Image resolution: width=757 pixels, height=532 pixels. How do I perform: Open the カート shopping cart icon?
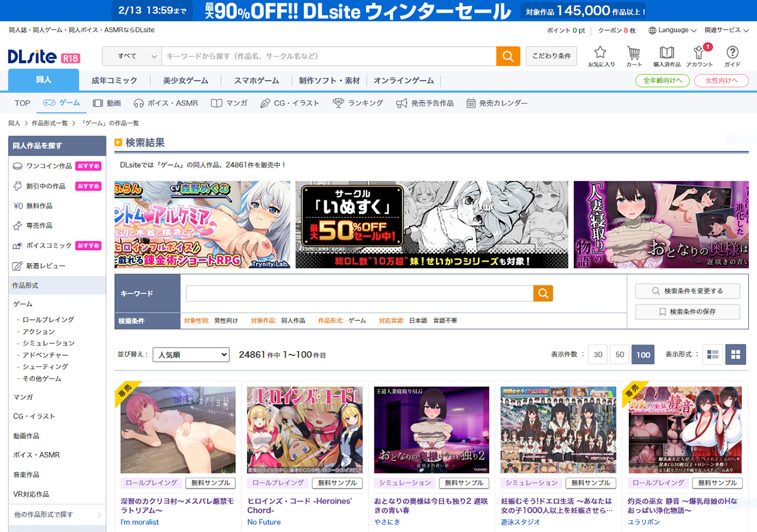pyautogui.click(x=634, y=56)
